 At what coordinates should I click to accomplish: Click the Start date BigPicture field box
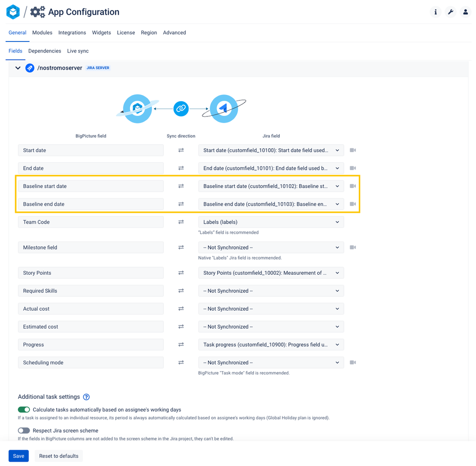point(91,150)
